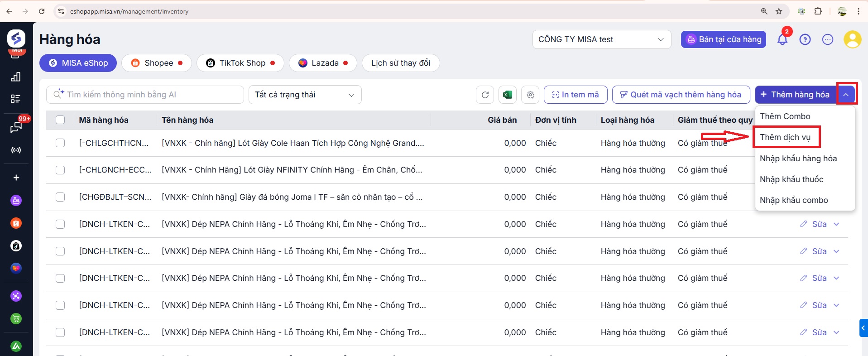Click Quét mã vạch thêm hàng hóa
868x356 pixels.
point(681,95)
